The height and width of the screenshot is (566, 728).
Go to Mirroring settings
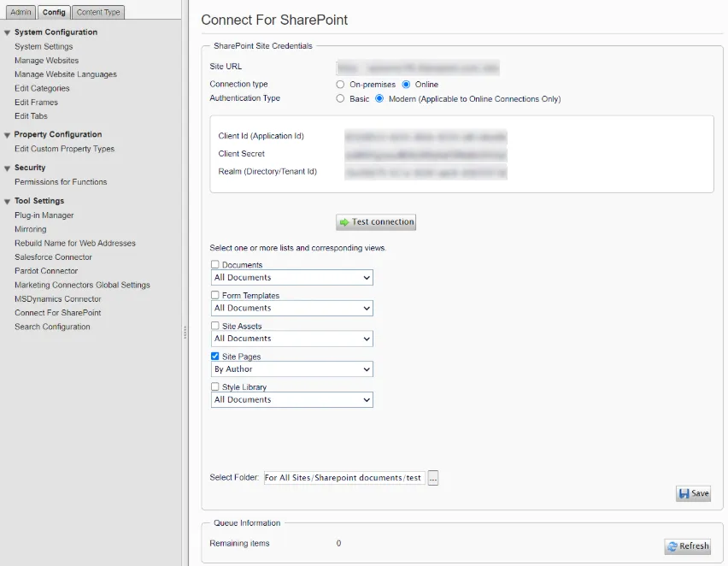(31, 229)
